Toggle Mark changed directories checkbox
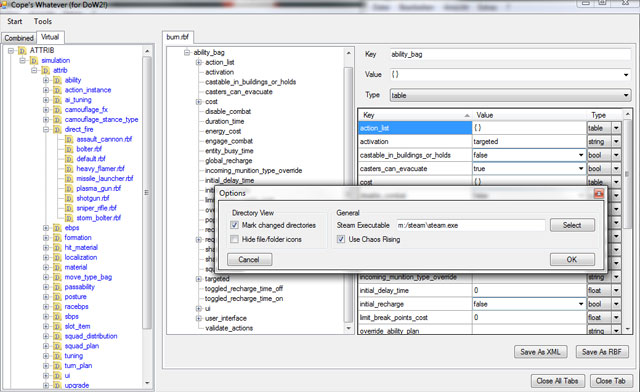 click(234, 225)
